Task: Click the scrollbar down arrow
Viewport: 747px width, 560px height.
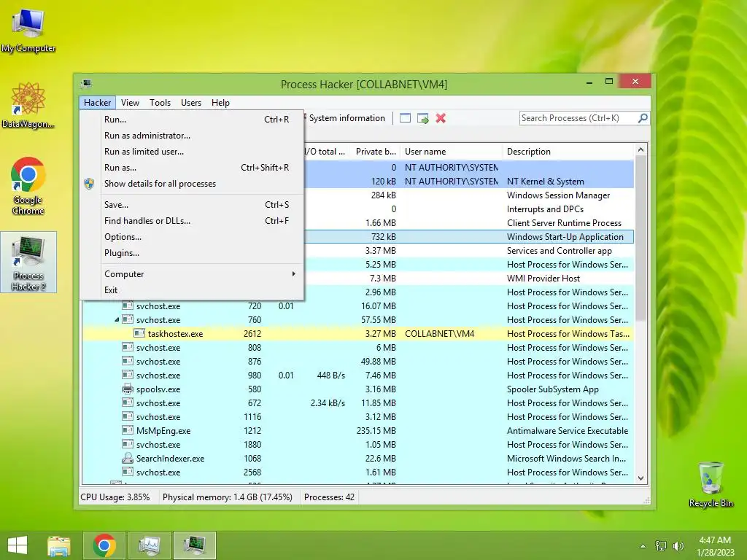Action: (640, 478)
